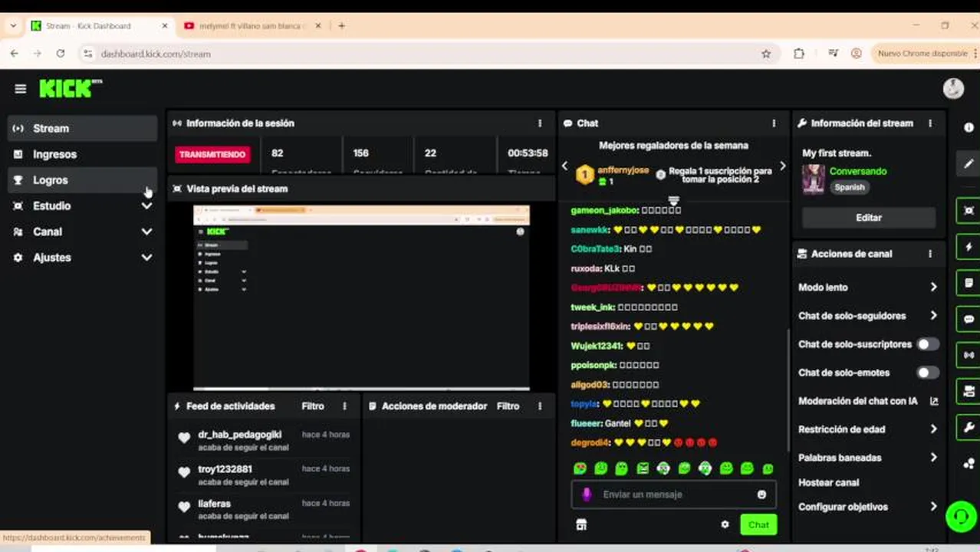Open Información del stream three-dot menu

click(930, 123)
